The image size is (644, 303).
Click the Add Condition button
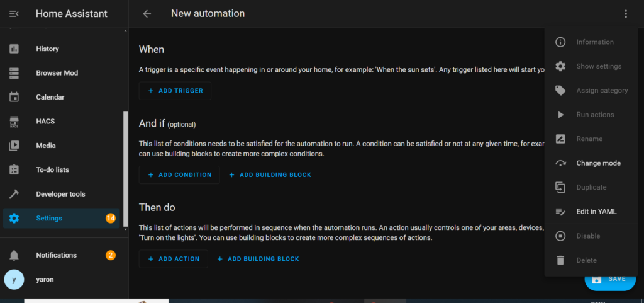[179, 174]
